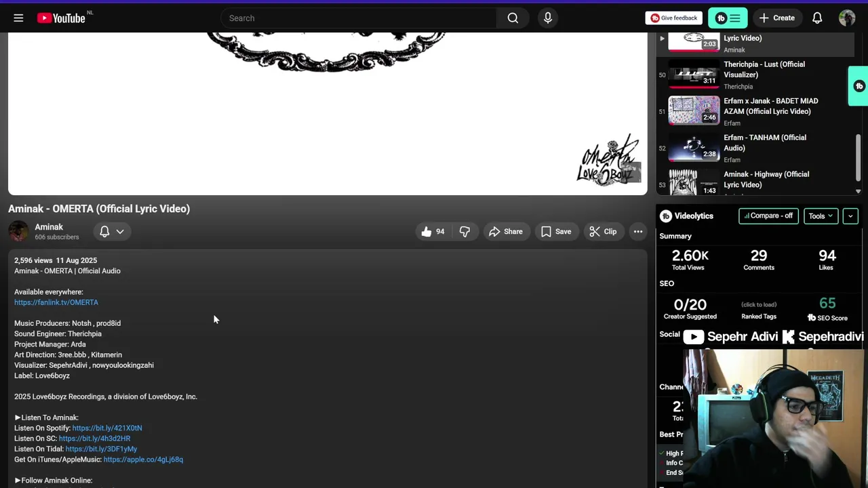Open the Aminak channel avatar
The width and height of the screenshot is (868, 488).
coord(18,232)
